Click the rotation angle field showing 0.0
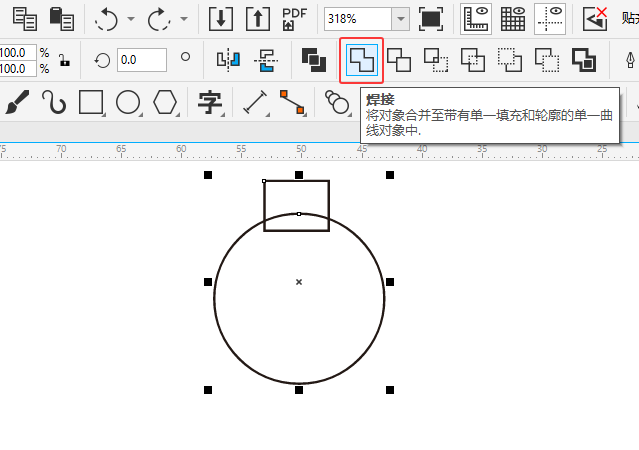This screenshot has width=639, height=450. click(x=142, y=60)
